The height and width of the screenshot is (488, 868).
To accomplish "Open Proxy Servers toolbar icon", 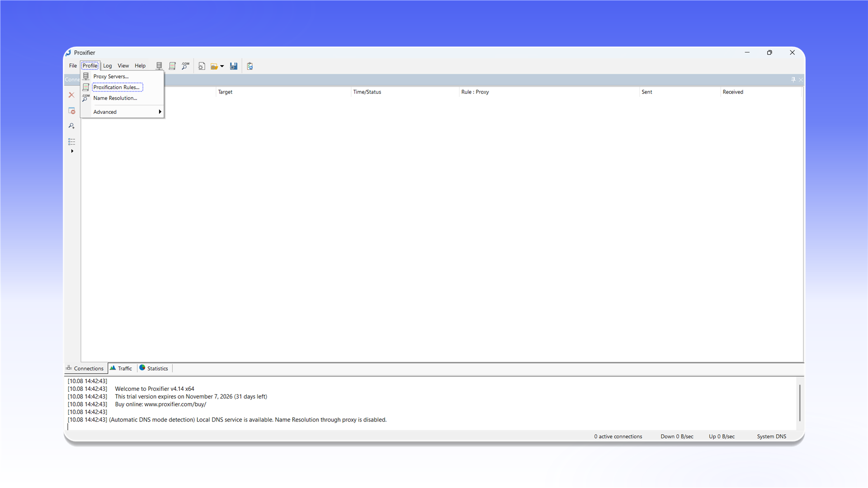I will coord(159,66).
